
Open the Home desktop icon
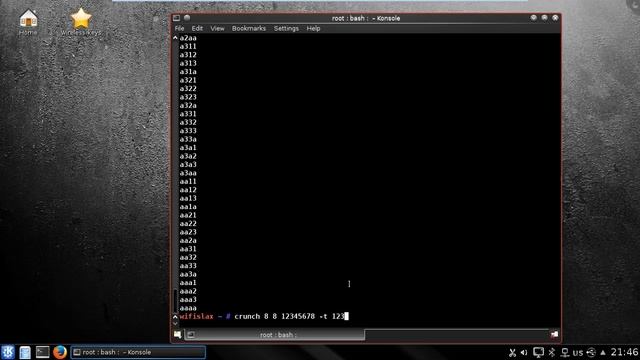coord(28,22)
